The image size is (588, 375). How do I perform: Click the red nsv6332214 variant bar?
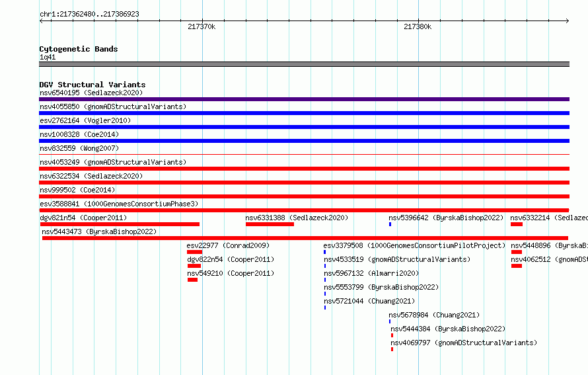[x=517, y=224]
